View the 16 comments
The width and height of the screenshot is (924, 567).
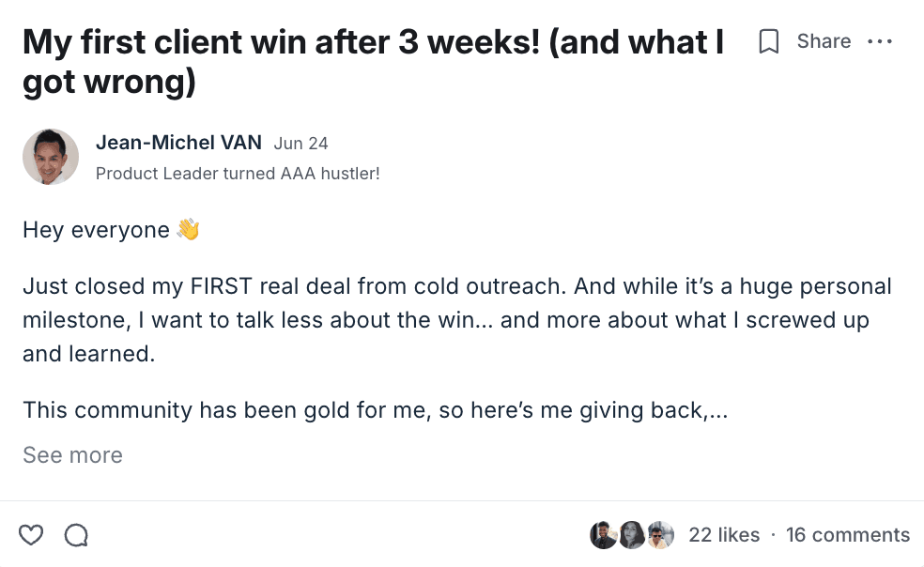[847, 535]
